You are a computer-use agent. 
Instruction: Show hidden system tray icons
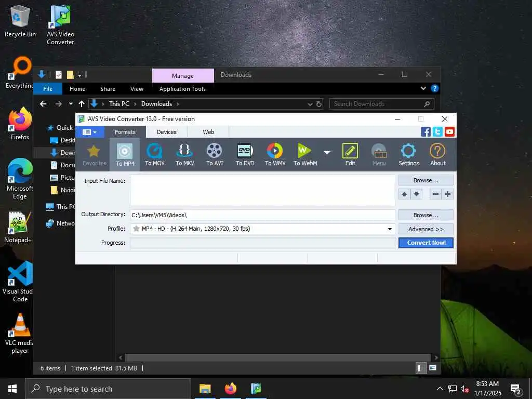[x=440, y=389]
